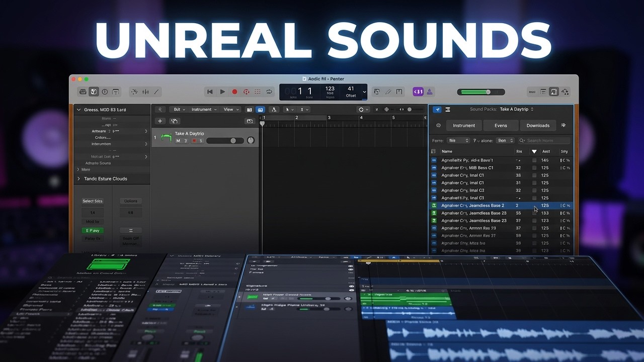Click the green E Pavy button
This screenshot has width=644, height=362.
tap(93, 231)
